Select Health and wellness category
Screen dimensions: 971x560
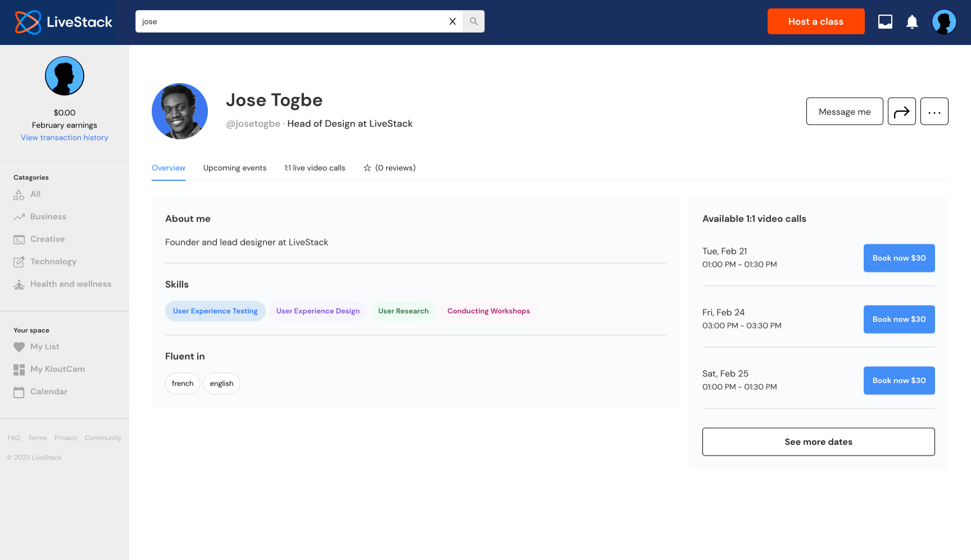point(71,284)
